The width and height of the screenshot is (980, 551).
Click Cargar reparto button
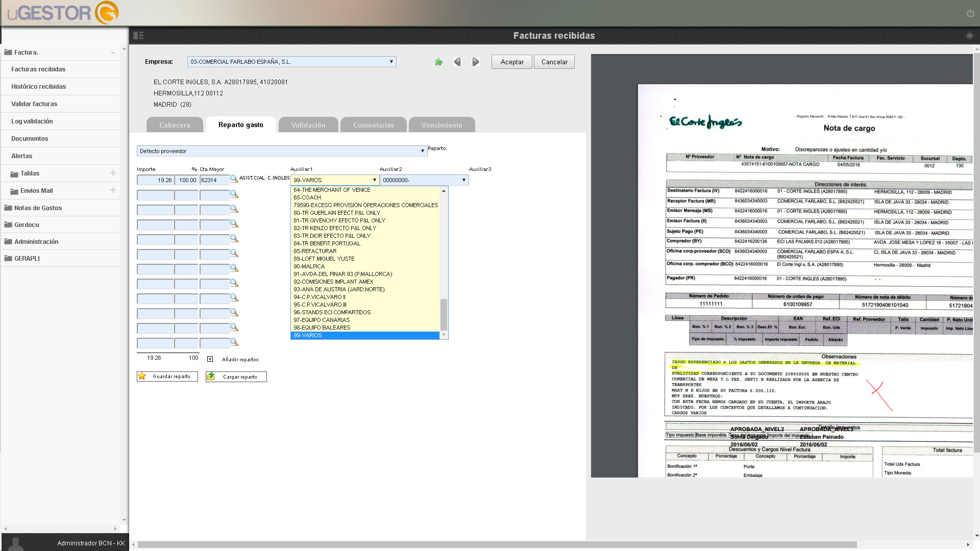[236, 377]
